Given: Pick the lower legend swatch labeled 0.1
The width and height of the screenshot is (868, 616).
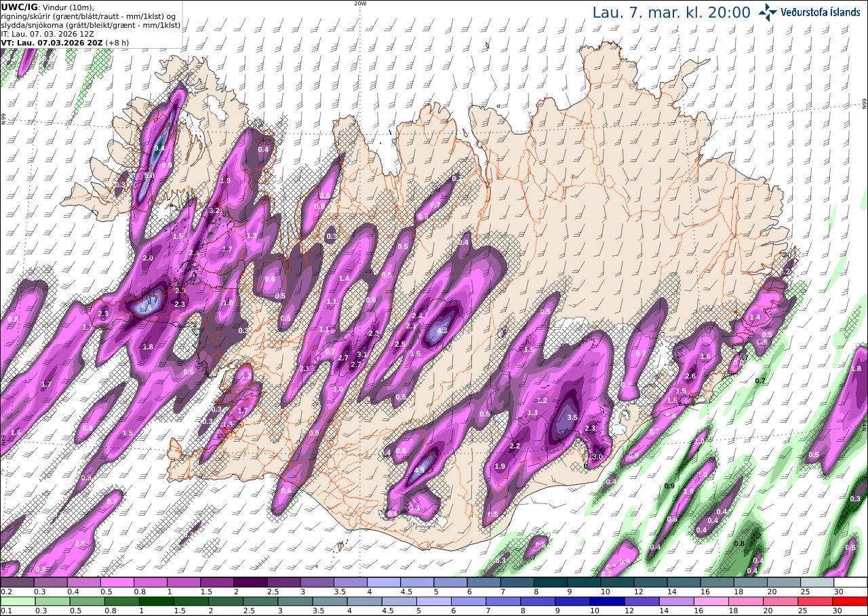Looking at the screenshot, I should pyautogui.click(x=17, y=601).
